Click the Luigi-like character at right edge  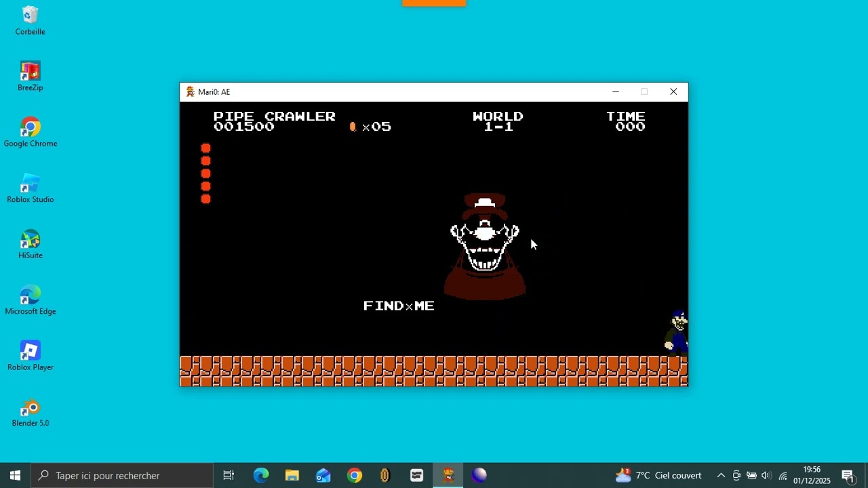677,333
